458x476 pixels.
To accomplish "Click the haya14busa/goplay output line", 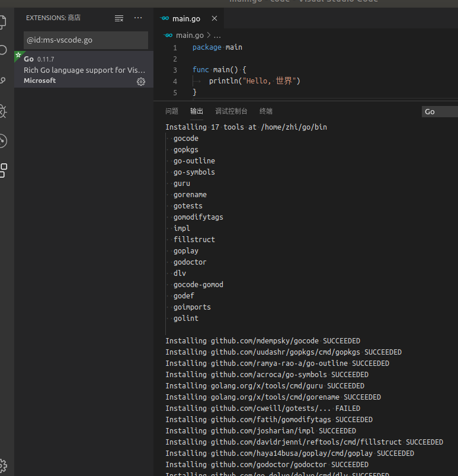I will (290, 454).
